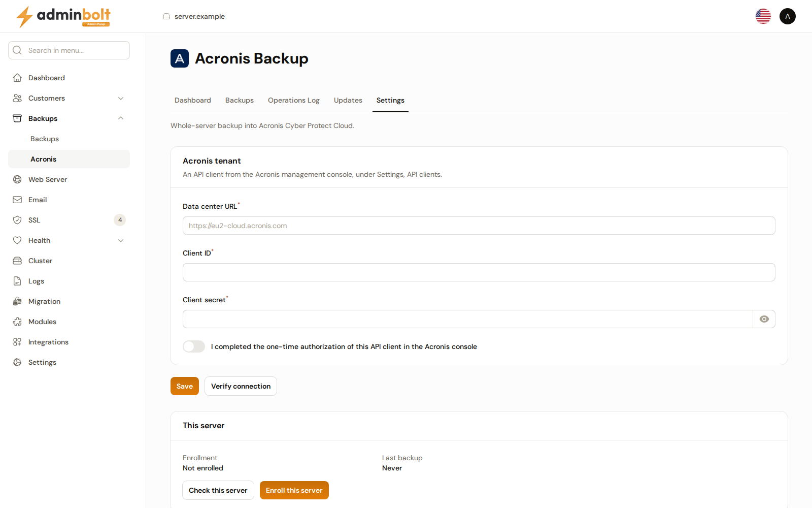Image resolution: width=812 pixels, height=508 pixels.
Task: Show client secret with the eye icon
Action: tap(764, 319)
